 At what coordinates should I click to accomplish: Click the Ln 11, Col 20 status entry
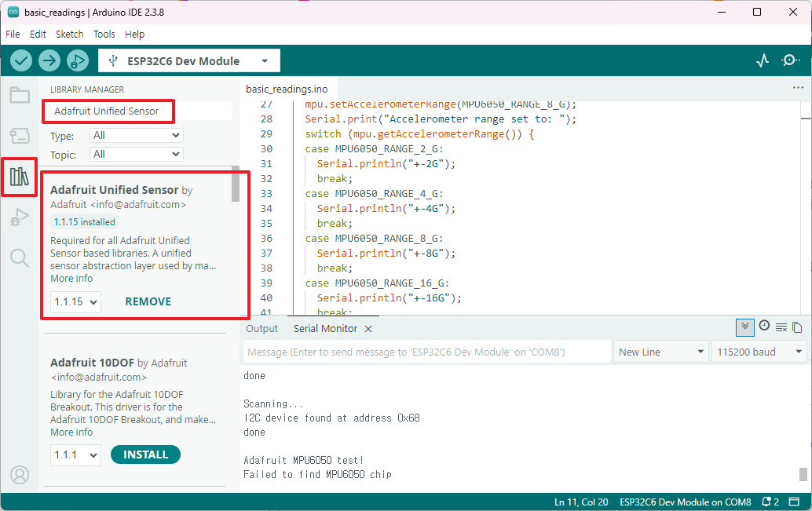[x=581, y=502]
